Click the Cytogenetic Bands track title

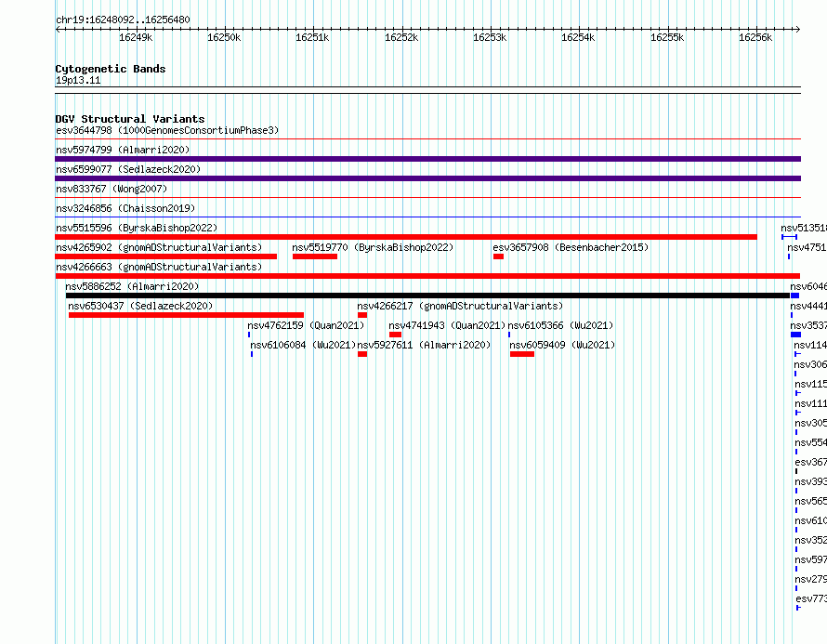(111, 69)
